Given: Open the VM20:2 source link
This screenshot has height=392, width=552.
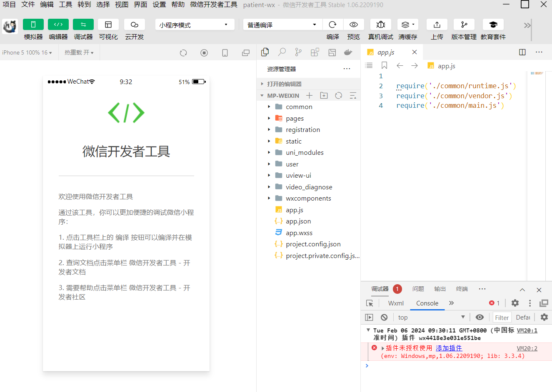Looking at the screenshot, I should pyautogui.click(x=527, y=348).
